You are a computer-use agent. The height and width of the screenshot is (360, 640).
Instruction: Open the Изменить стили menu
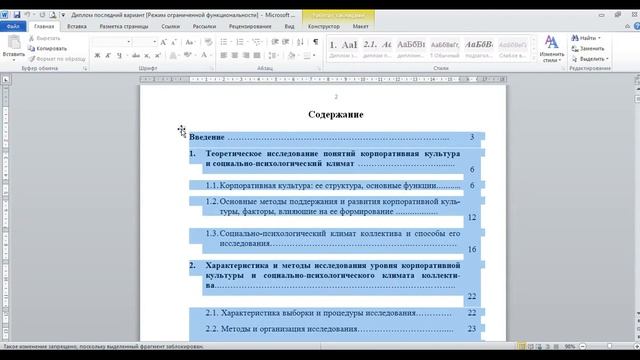(x=551, y=49)
